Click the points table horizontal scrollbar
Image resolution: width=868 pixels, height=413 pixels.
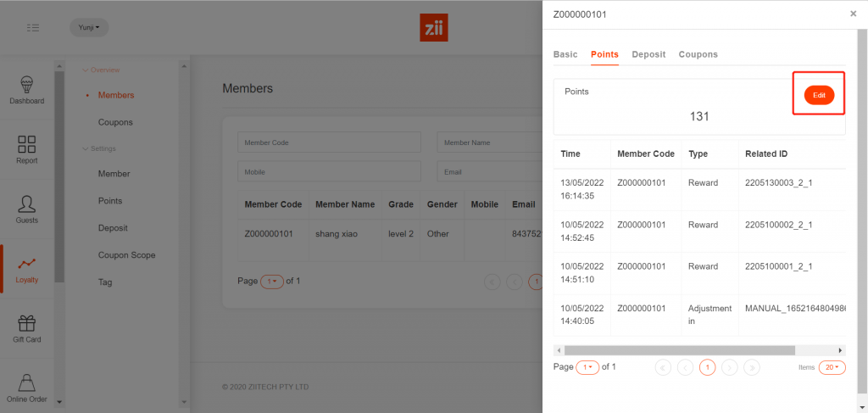pyautogui.click(x=678, y=349)
